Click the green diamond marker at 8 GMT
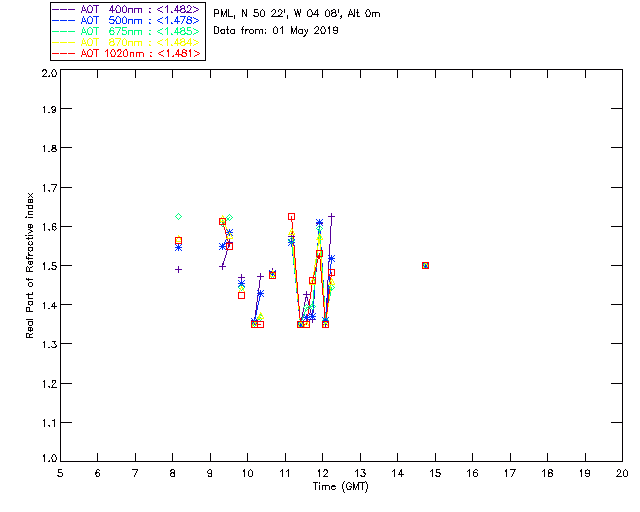Viewport: 640px width, 512px height. 178,216
